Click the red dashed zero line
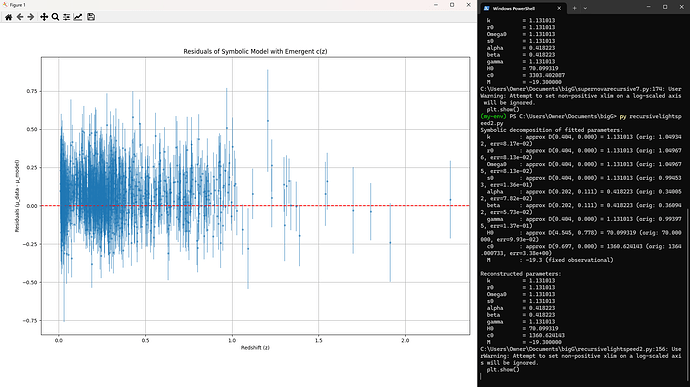The height and width of the screenshot is (387, 690). pos(255,206)
